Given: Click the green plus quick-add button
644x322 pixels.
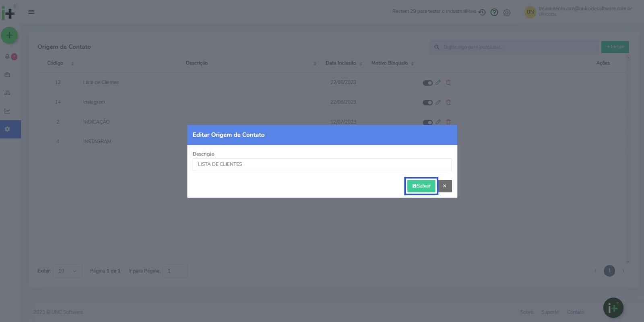Looking at the screenshot, I should (9, 35).
